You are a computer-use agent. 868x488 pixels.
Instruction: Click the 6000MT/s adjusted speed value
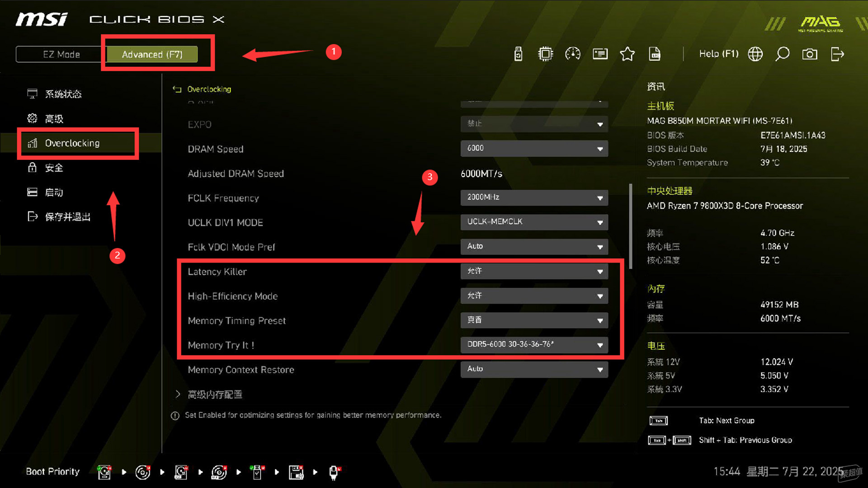click(x=481, y=174)
